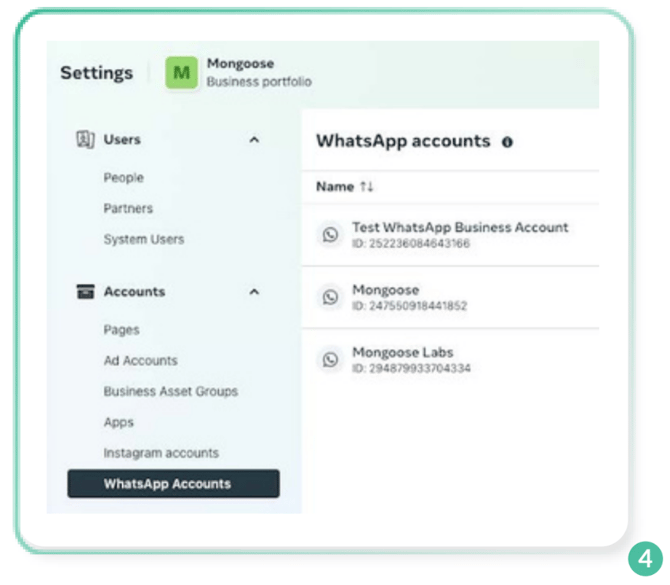The image size is (670, 585).
Task: Click WhatsApp icon next to Mongoose account
Action: pos(330,297)
